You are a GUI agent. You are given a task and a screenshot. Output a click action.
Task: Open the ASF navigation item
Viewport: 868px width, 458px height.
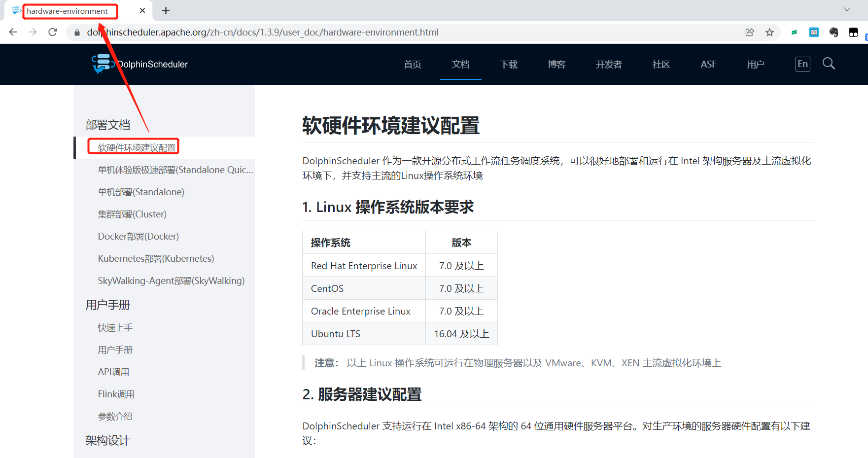pos(708,65)
